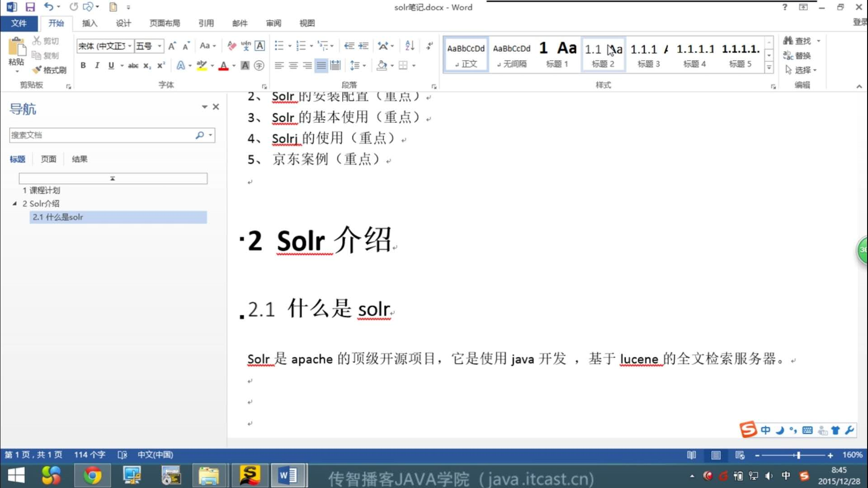Click the Clear Formatting eraser icon

tap(231, 46)
